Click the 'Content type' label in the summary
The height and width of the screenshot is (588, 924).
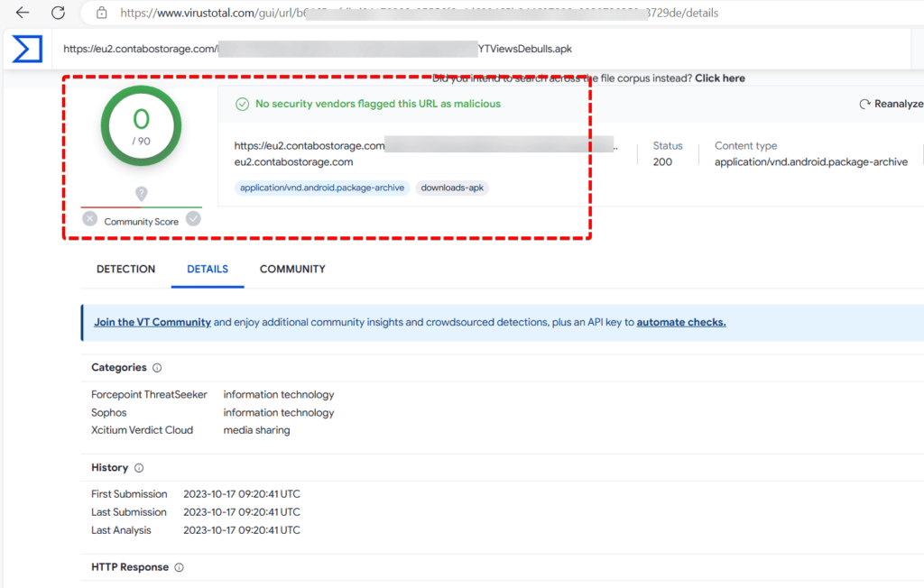(746, 145)
